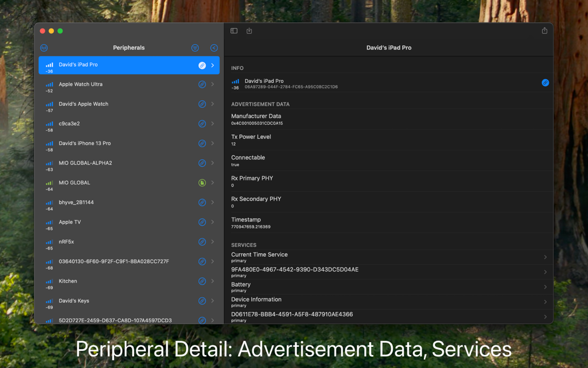Open the filter list icon in Peripherals header
The width and height of the screenshot is (588, 368).
pyautogui.click(x=195, y=48)
